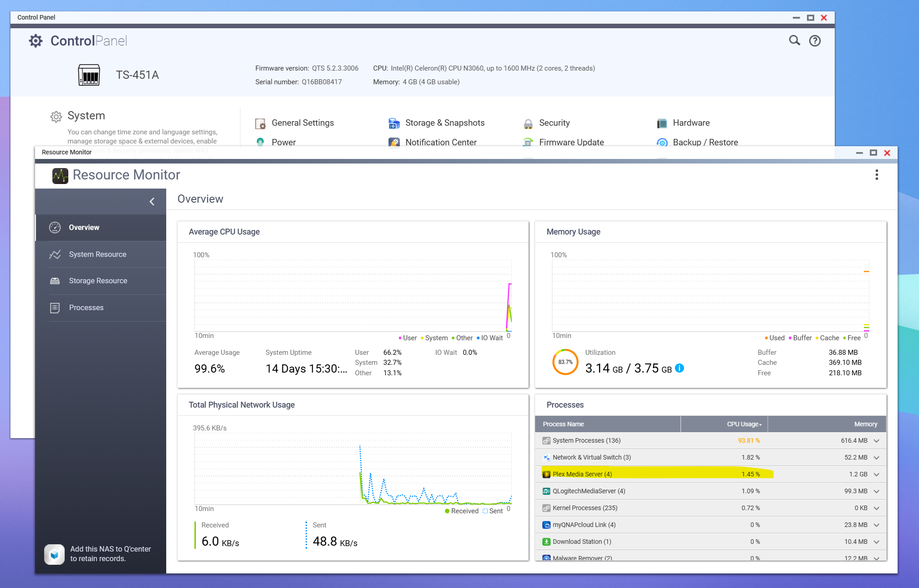Switch to Processes in sidebar
919x588 pixels.
point(101,308)
